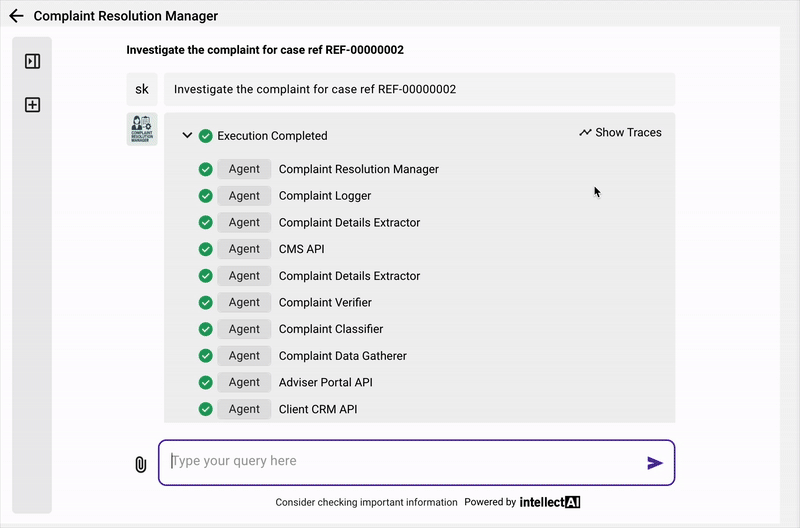Screen dimensions: 800x528
Task: Collapse the Execution Completed section chevron
Action: pos(187,136)
